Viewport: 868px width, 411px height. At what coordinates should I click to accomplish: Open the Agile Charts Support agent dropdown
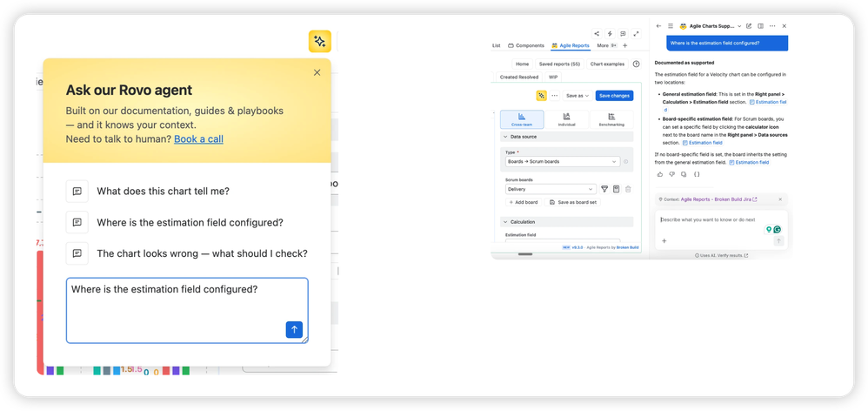pyautogui.click(x=711, y=26)
